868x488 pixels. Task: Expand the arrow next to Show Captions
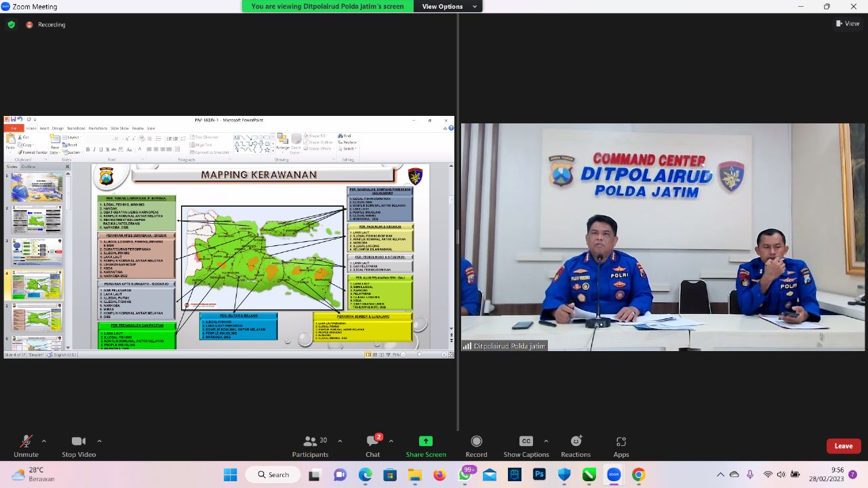coord(546,441)
